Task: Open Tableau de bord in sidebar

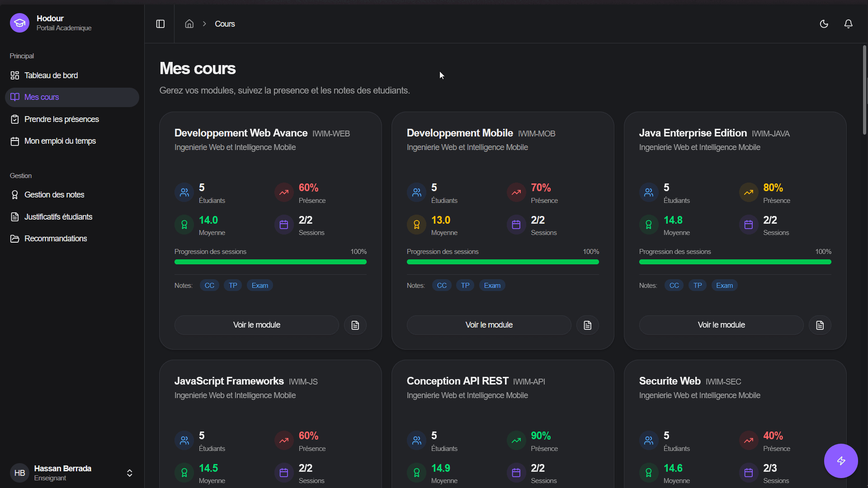Action: [x=72, y=75]
